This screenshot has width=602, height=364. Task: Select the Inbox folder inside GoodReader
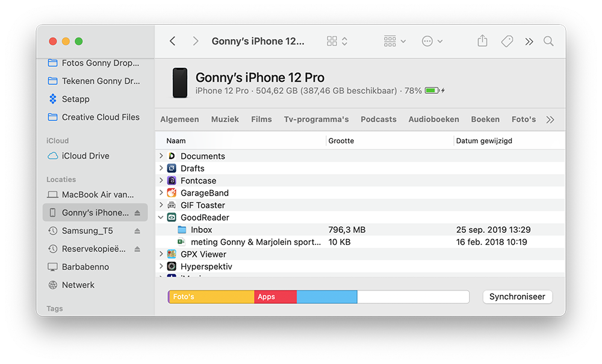click(x=201, y=230)
